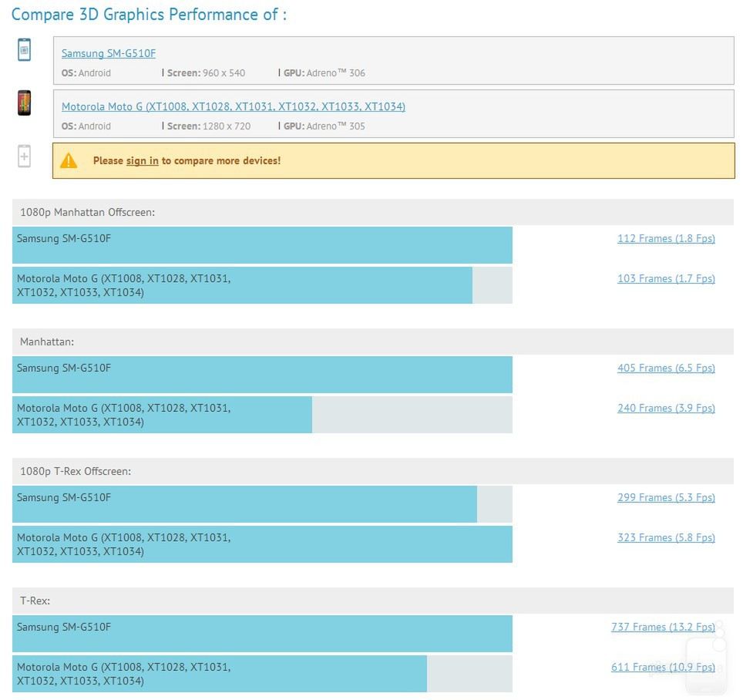743x700 pixels.
Task: Click the Motorola Moto G phone icon
Action: (x=25, y=103)
